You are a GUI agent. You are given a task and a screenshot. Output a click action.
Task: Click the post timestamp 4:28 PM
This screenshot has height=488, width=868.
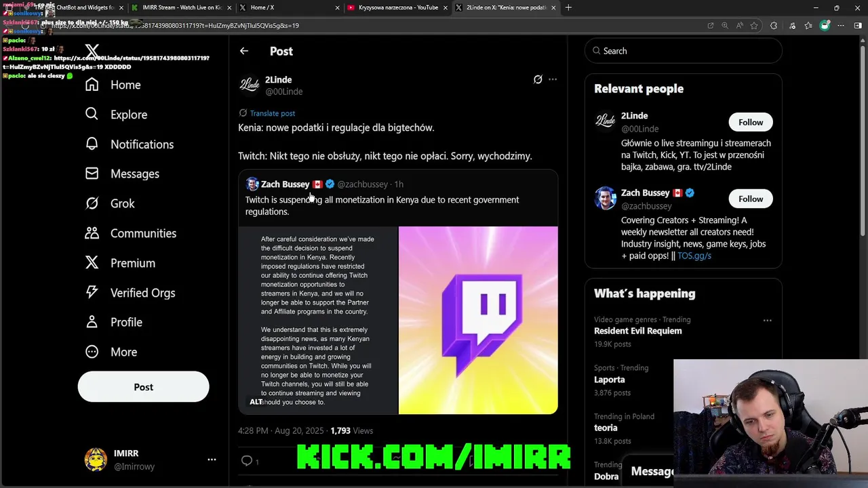tap(279, 430)
